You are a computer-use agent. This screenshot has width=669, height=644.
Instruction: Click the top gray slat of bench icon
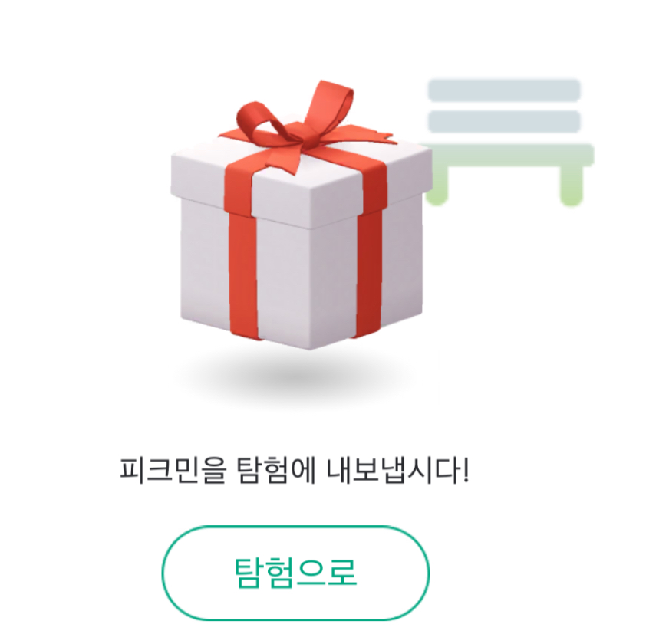click(504, 90)
